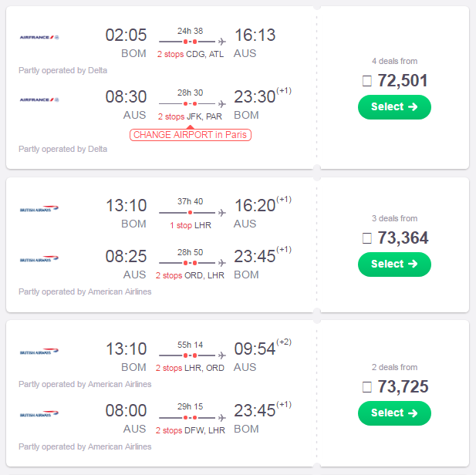Screen dimensions: 476x475
Task: Select the 73,364 British Airways deal
Action: 394,264
